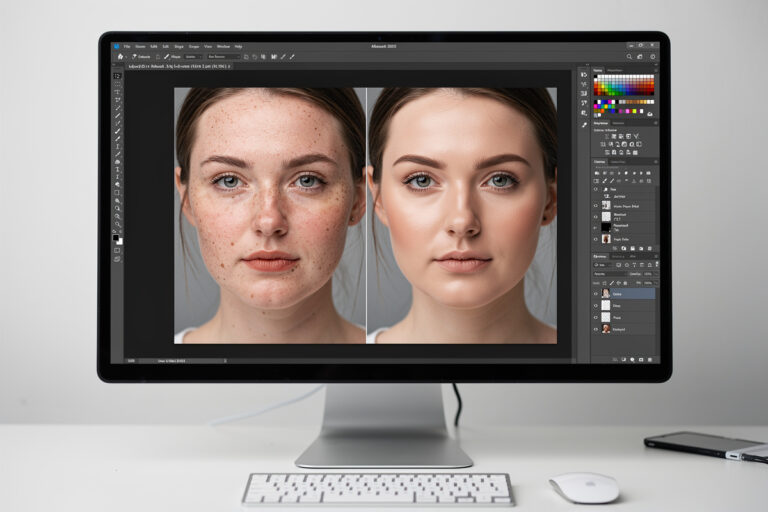Click the workspace switcher icon beside search
Screen dimensions: 768x512
640,57
